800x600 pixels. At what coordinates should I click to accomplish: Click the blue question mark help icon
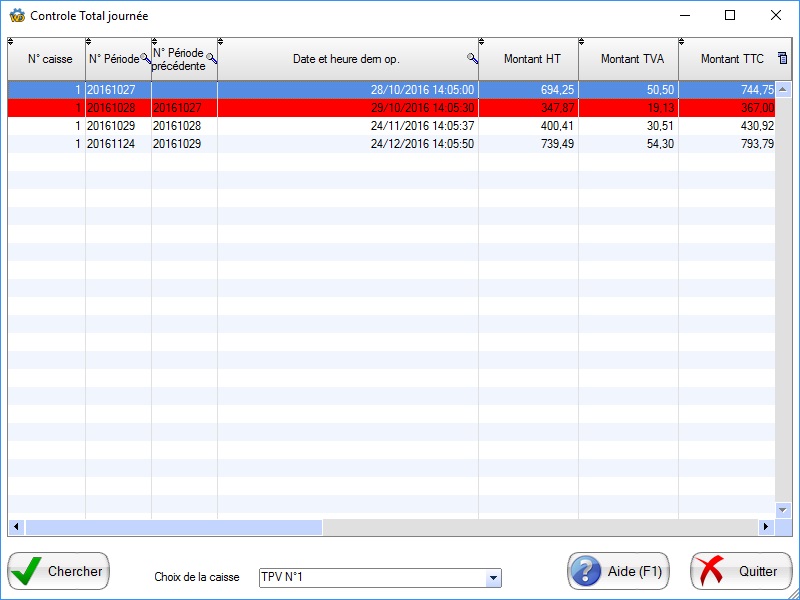[x=587, y=571]
